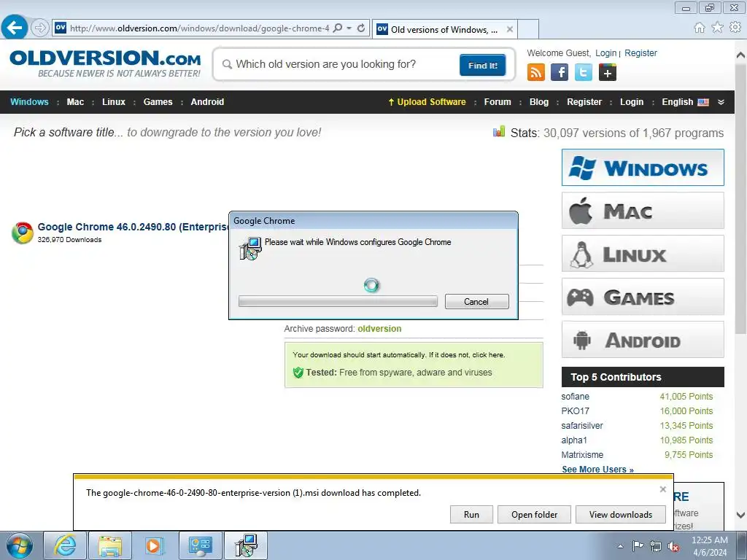The width and height of the screenshot is (747, 560).
Task: Open the Android item in the navigation bar
Action: 207,102
